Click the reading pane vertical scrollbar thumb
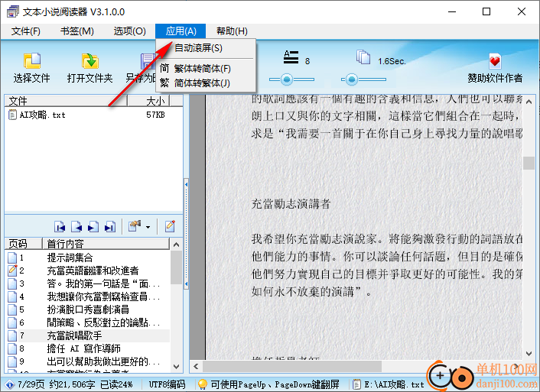This screenshot has height=392, width=540. [529, 163]
